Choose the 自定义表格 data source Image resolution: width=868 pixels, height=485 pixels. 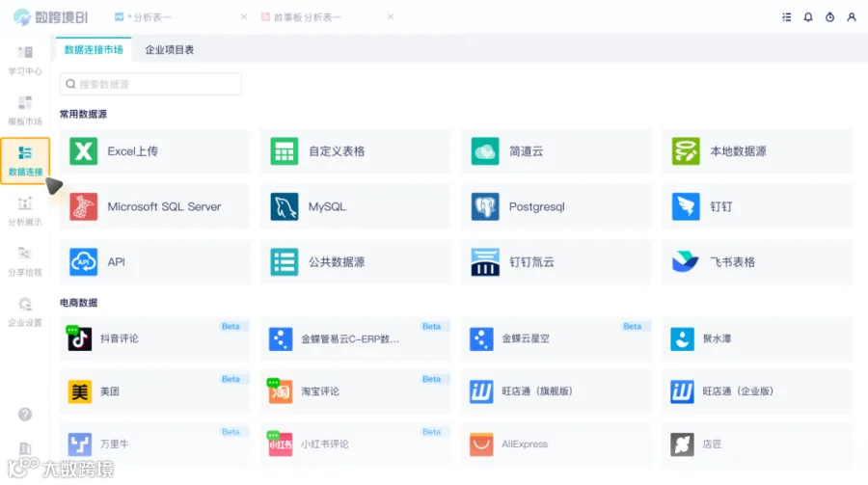click(355, 151)
